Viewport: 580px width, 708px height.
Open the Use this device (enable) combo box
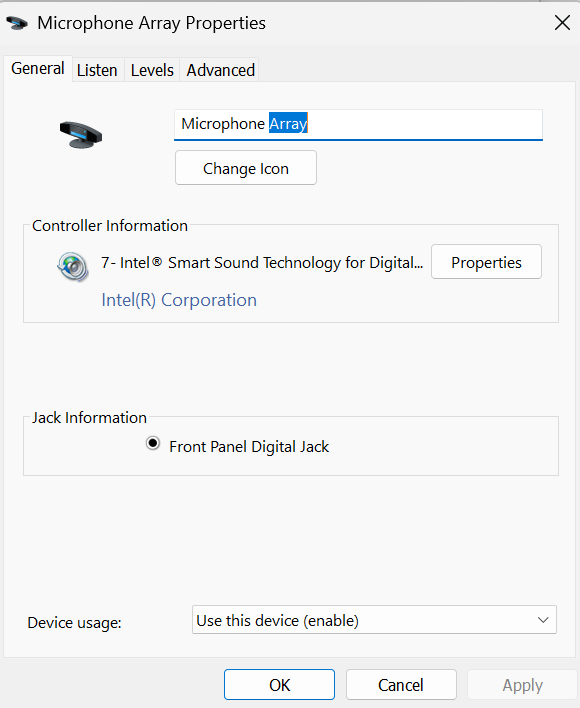[x=374, y=620]
